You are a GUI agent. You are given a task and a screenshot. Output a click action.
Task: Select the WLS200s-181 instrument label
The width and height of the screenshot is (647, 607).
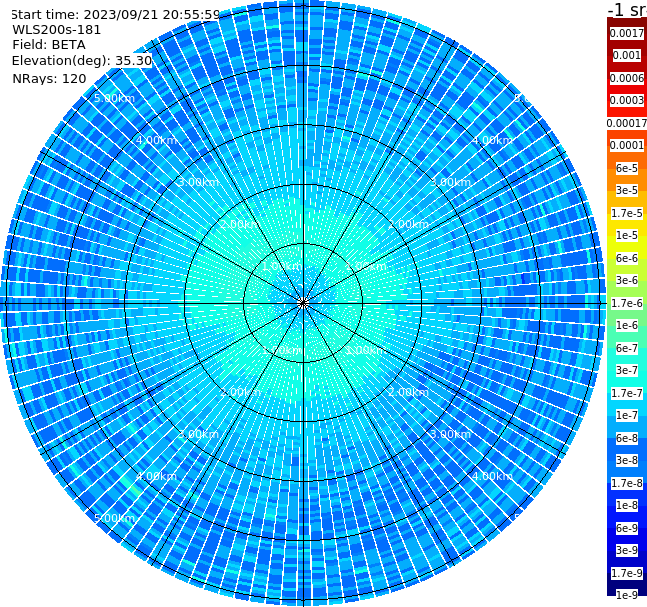pos(57,30)
